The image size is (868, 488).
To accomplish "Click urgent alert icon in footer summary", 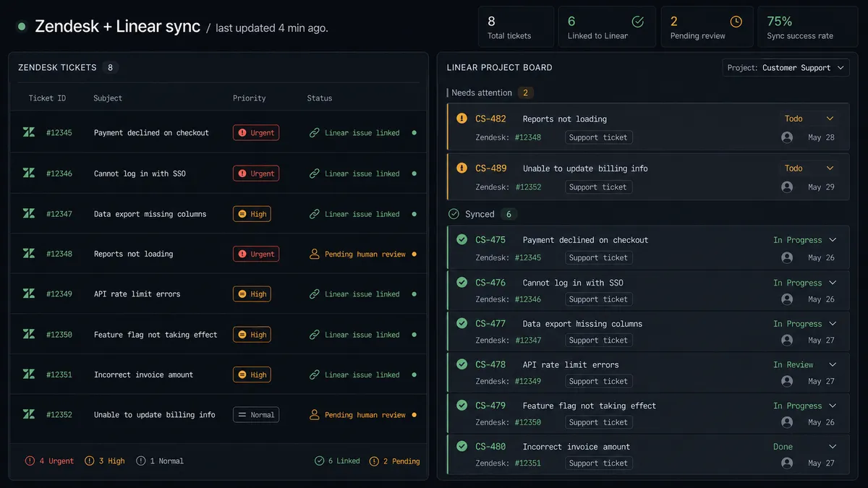I will point(30,461).
